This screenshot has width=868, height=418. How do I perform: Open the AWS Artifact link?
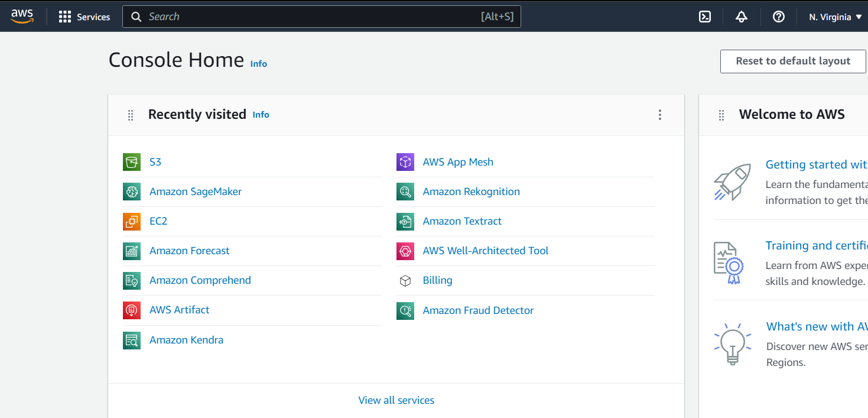[180, 310]
